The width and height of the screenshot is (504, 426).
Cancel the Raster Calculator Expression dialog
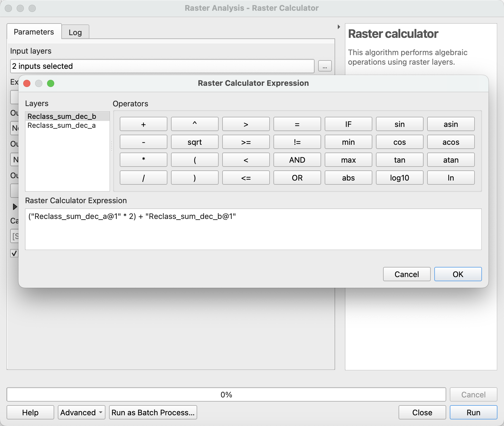point(407,274)
